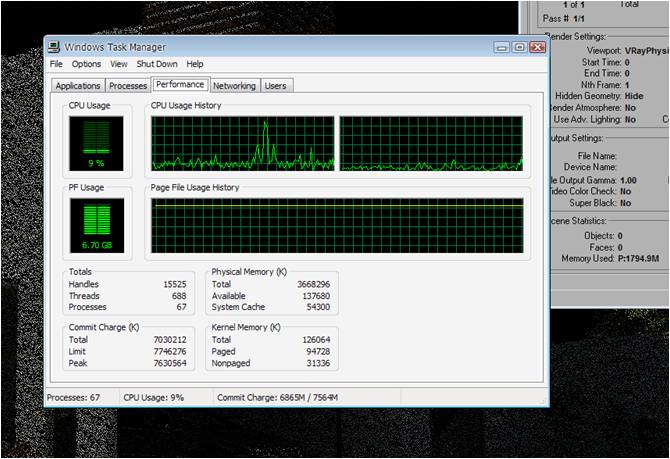Viewport: 670px width, 459px height.
Task: Switch to the Users tab
Action: click(x=276, y=86)
